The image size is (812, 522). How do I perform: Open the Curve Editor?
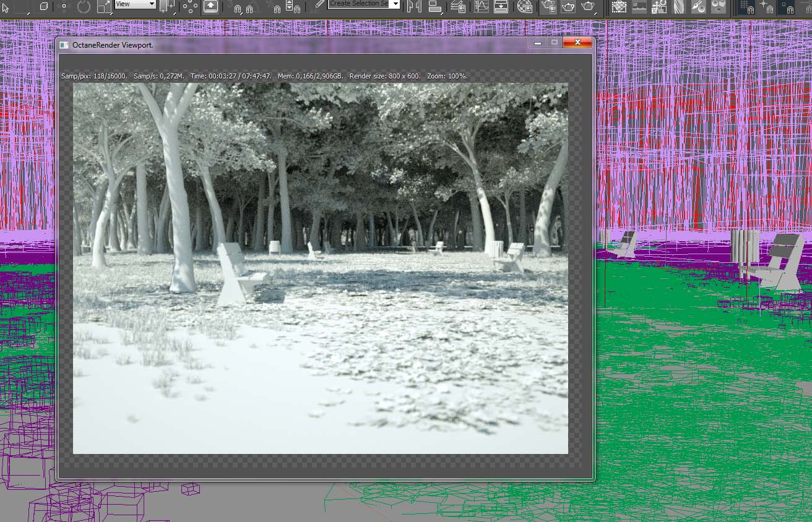coord(482,7)
